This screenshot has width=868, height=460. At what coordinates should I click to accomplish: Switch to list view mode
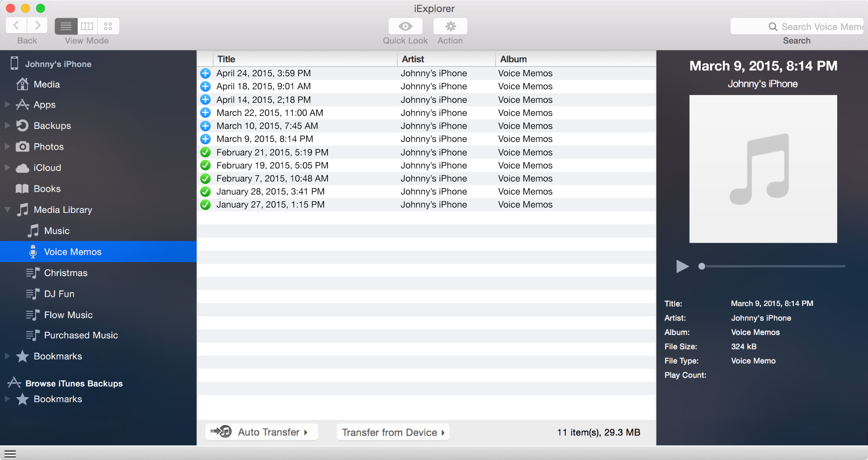[x=66, y=26]
